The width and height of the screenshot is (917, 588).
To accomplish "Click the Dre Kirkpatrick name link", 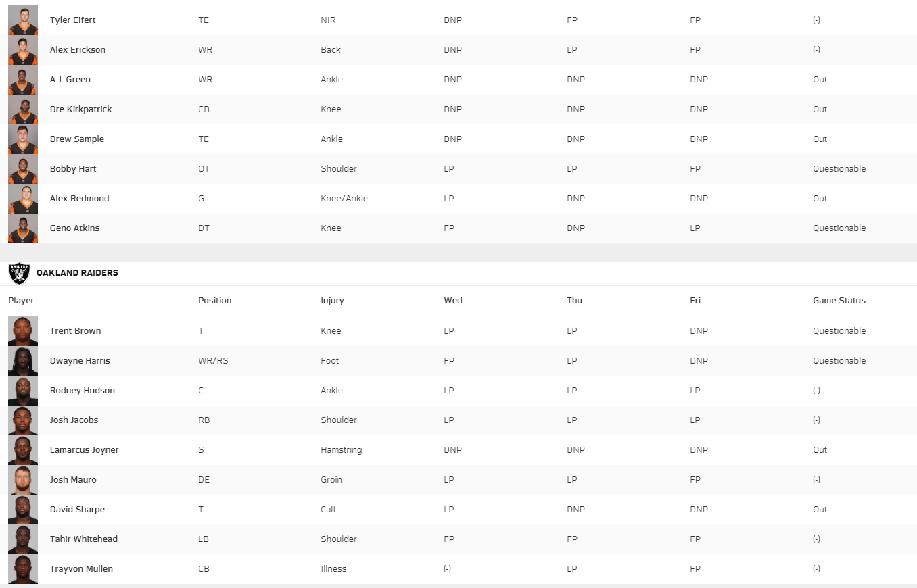I will coord(81,109).
